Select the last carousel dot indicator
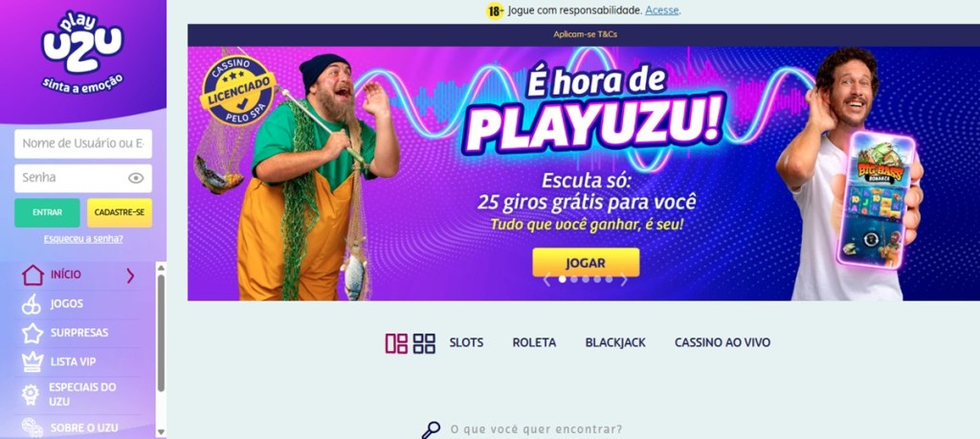Screen dimensions: 980x439 point(609,279)
